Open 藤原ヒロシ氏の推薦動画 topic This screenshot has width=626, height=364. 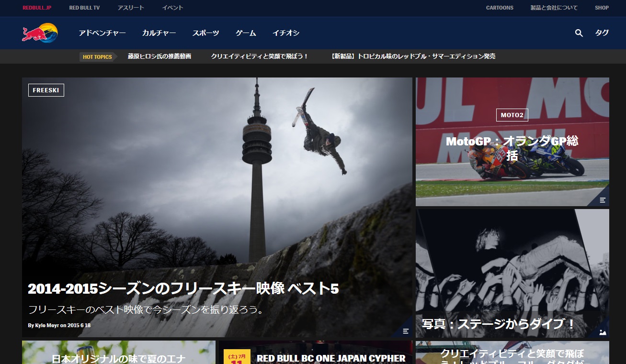coord(159,56)
